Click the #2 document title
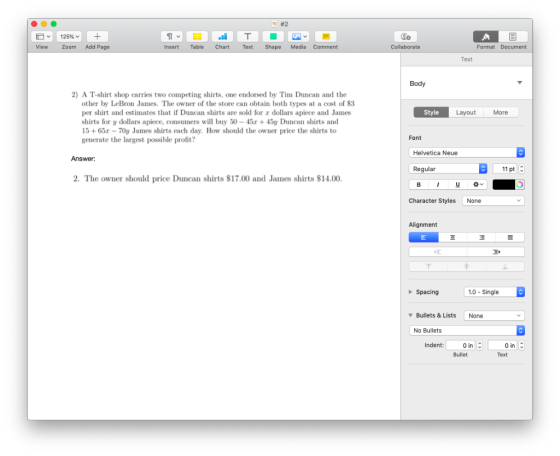 [x=284, y=24]
